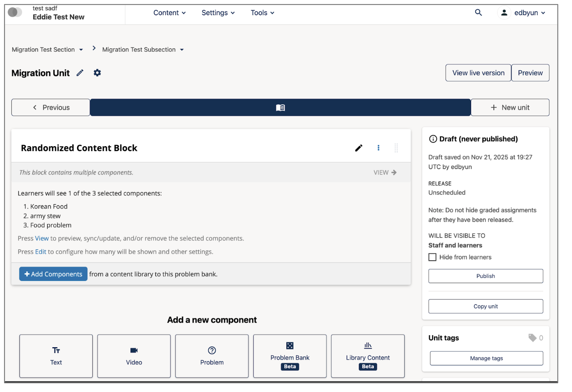Grab the drag handle on Randomized Content Block

[x=396, y=148]
